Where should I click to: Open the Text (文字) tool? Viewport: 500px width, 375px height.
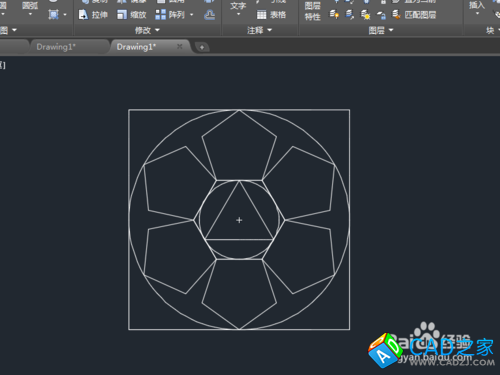tap(238, 8)
